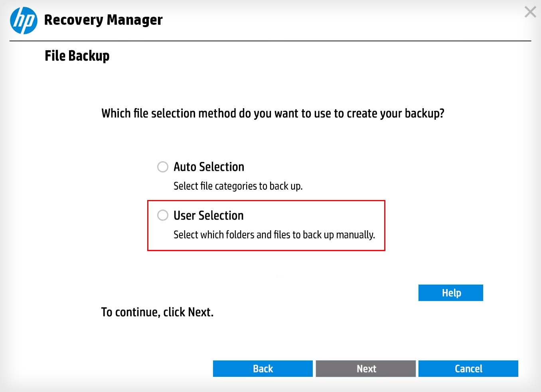Click the 'To continue, click Next.' text
541x392 pixels.
click(x=157, y=312)
